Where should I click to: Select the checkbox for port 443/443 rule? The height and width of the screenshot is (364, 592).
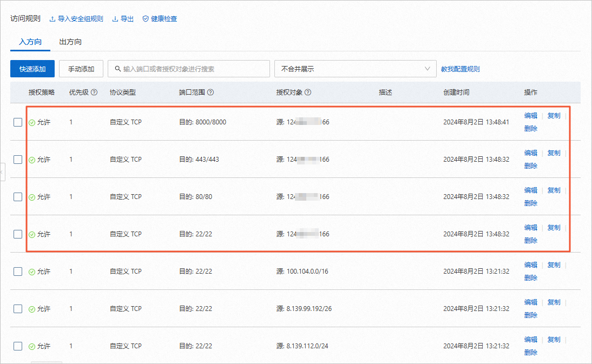(18, 160)
